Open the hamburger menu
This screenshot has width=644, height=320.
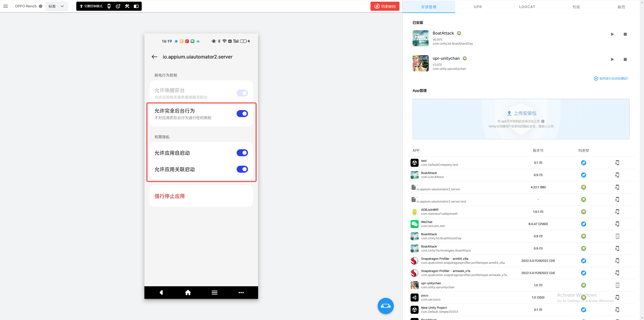[x=6, y=6]
